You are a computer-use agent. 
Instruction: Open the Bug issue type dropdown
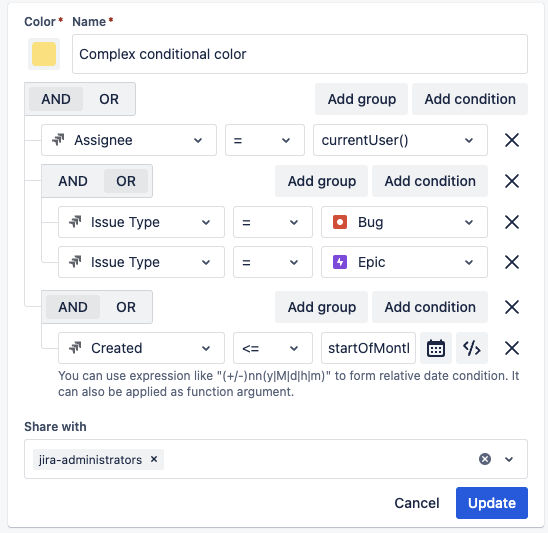pyautogui.click(x=404, y=222)
